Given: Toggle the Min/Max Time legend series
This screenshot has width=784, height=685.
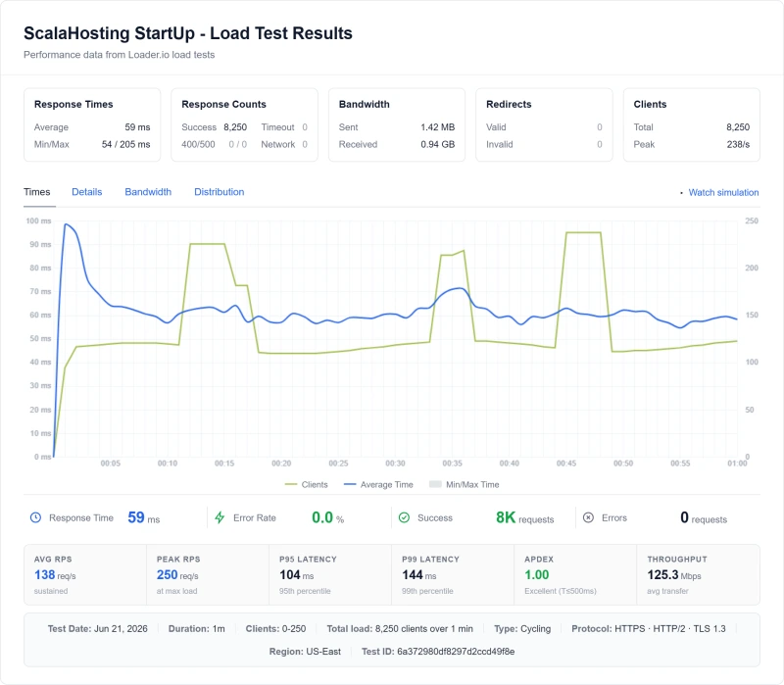Looking at the screenshot, I should point(464,484).
